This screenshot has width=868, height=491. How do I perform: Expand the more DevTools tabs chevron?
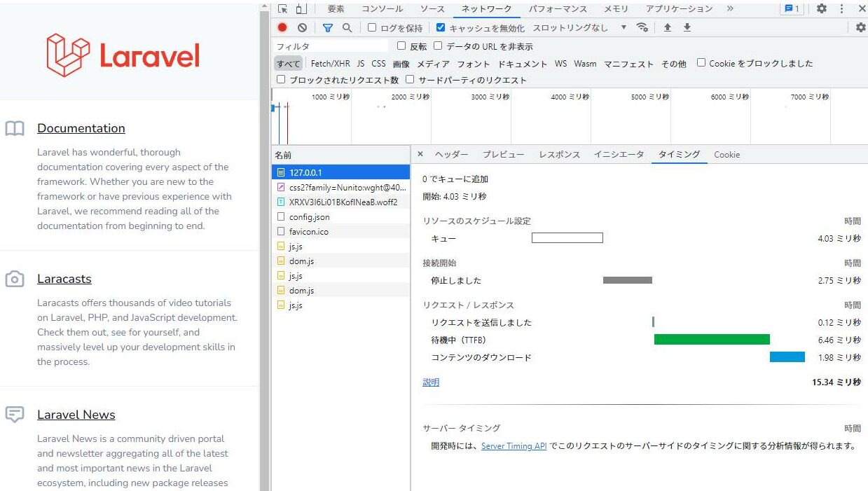pos(730,9)
